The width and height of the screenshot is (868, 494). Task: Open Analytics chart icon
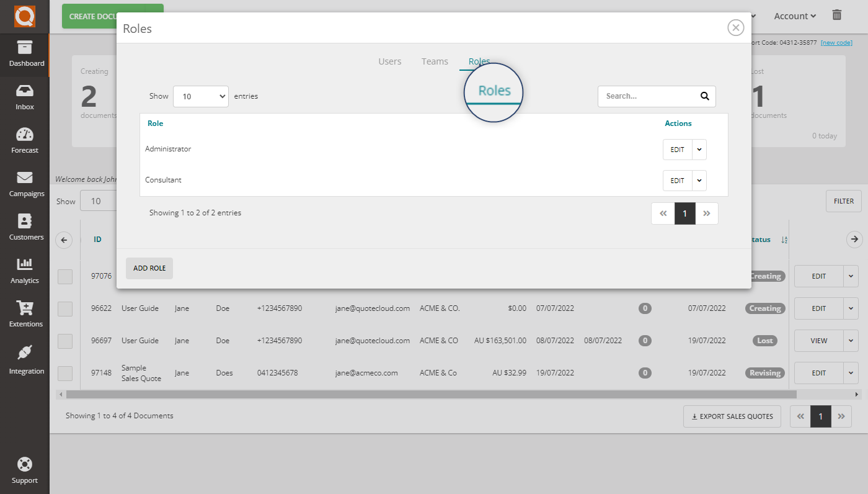(25, 265)
